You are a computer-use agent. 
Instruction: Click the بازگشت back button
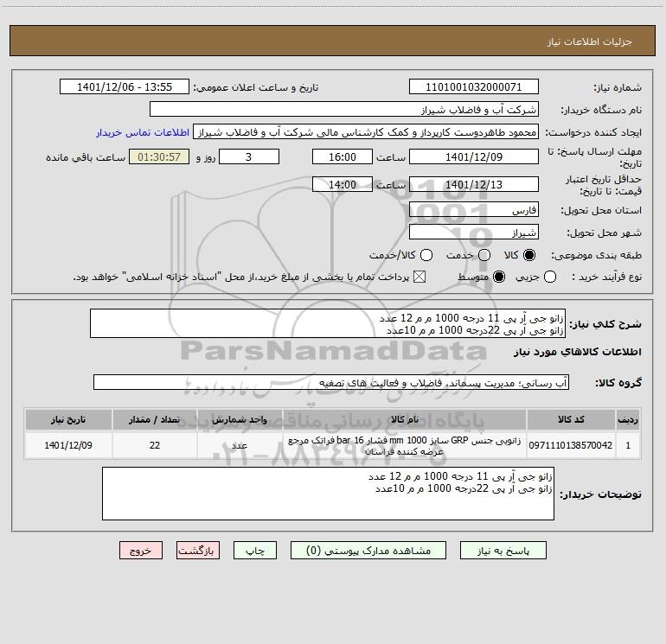198,551
